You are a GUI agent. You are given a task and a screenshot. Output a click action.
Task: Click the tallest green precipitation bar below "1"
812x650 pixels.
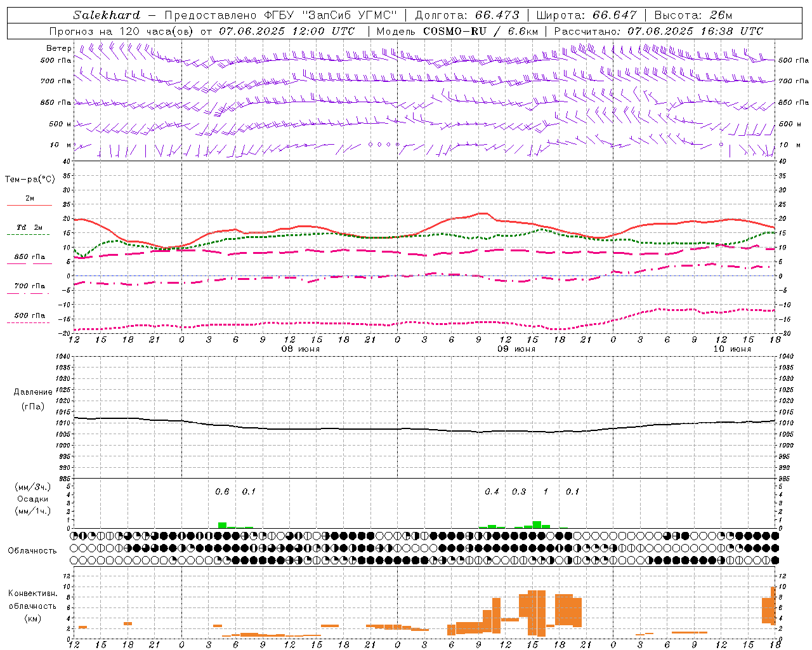click(x=537, y=525)
